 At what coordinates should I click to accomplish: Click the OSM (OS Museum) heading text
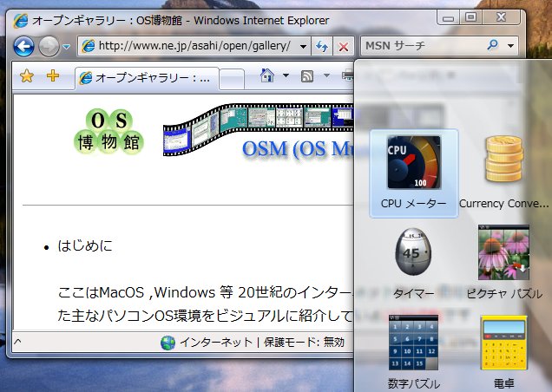pyautogui.click(x=298, y=149)
